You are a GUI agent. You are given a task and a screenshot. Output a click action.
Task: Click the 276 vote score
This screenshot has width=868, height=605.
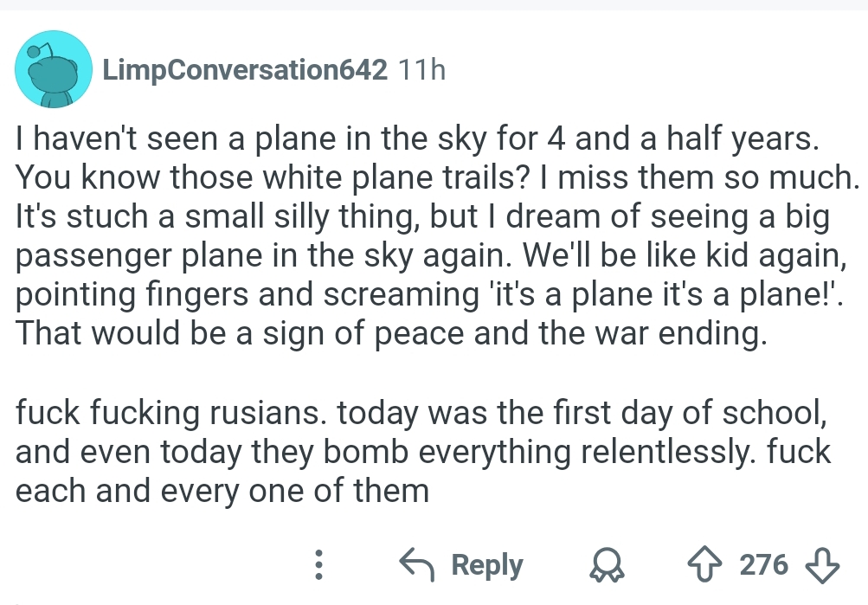coord(763,564)
